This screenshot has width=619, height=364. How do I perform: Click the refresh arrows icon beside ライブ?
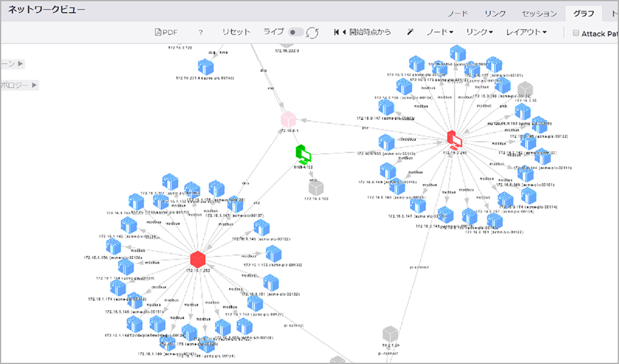tap(313, 33)
